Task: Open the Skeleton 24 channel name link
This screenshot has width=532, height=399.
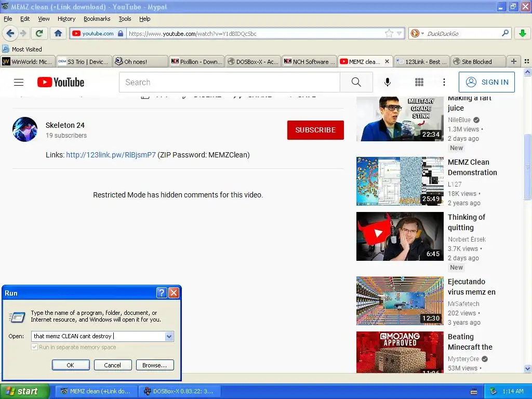Action: (x=65, y=125)
